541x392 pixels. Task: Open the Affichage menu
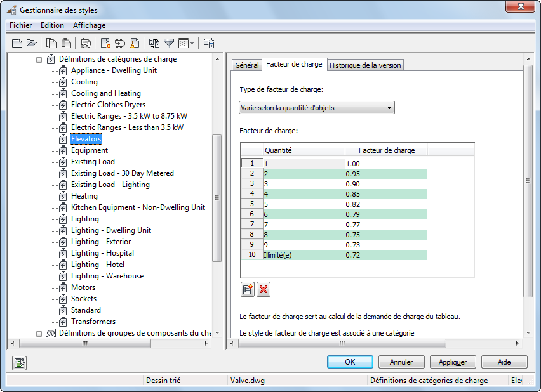89,25
